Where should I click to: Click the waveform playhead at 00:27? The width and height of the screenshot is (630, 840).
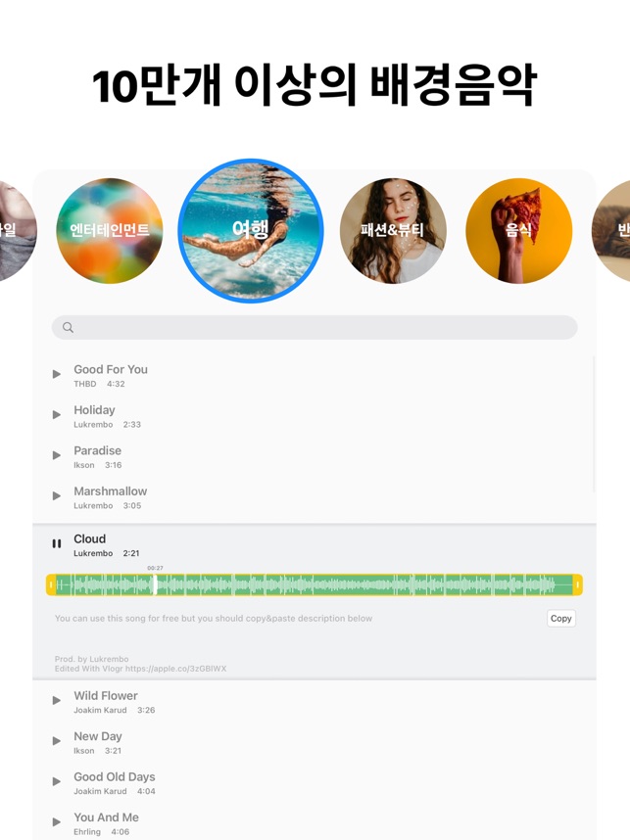pyautogui.click(x=155, y=584)
